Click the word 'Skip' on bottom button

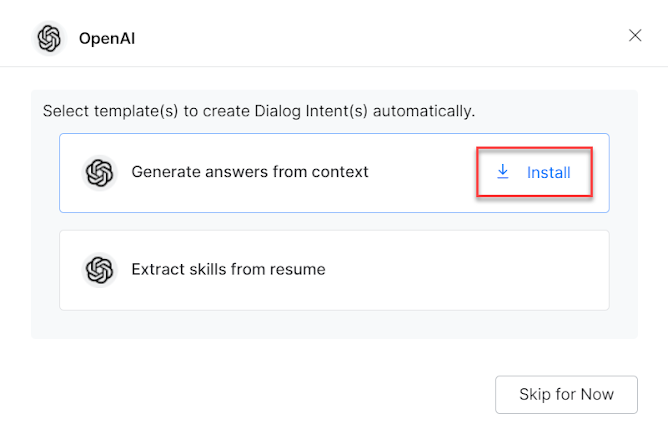[x=535, y=394]
